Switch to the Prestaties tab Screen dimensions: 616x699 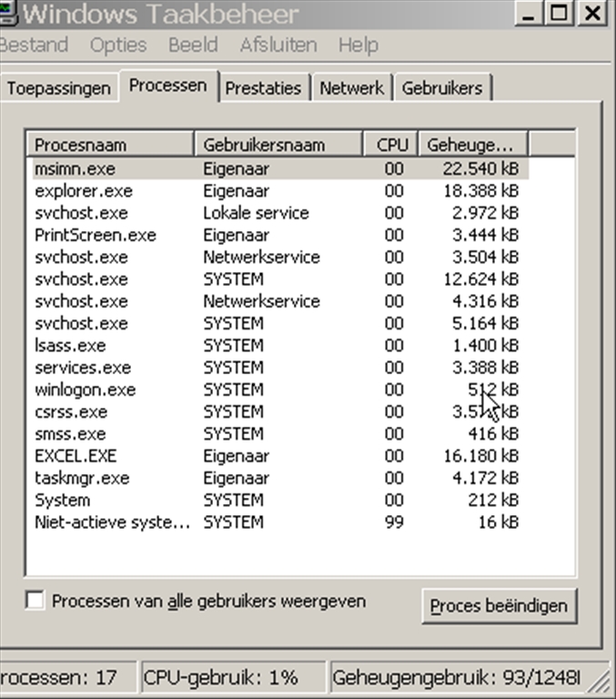click(x=263, y=88)
